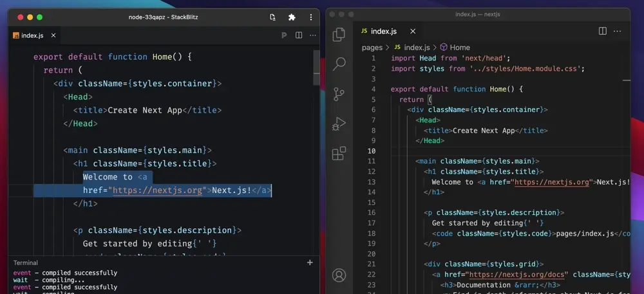644x294 pixels.
Task: Click line number 16 in VS Code gutter
Action: pos(372,212)
